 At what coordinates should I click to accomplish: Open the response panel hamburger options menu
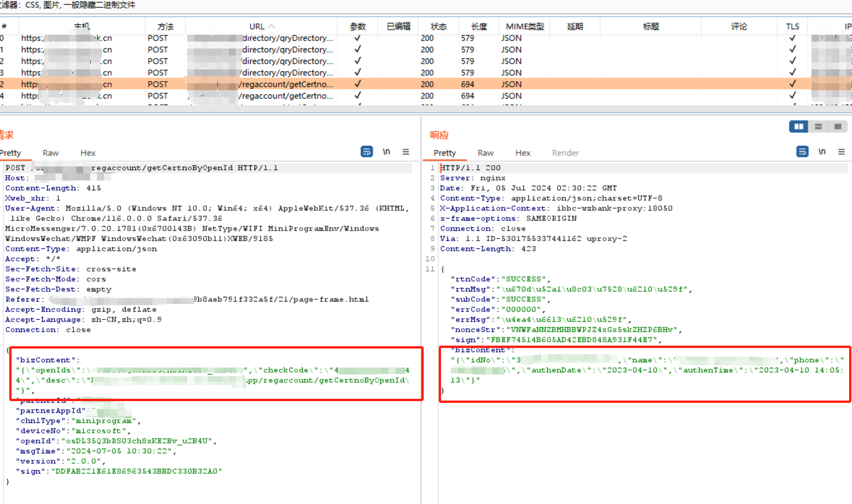coord(842,151)
